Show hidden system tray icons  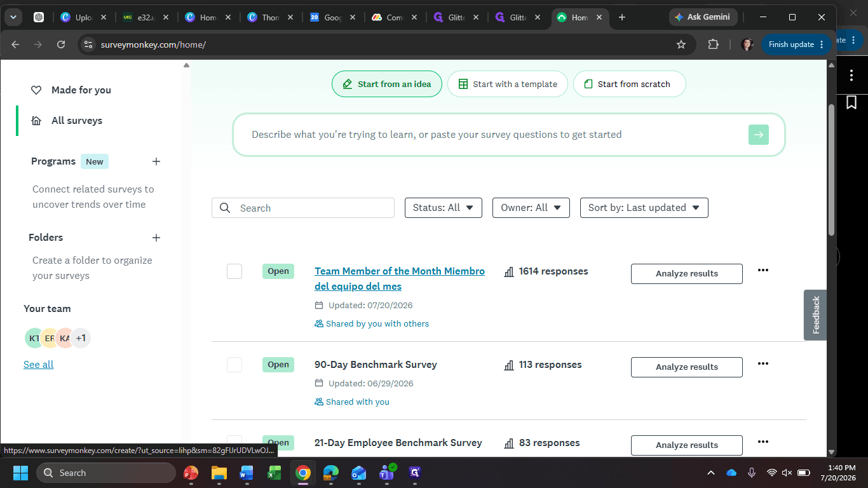[x=711, y=473]
